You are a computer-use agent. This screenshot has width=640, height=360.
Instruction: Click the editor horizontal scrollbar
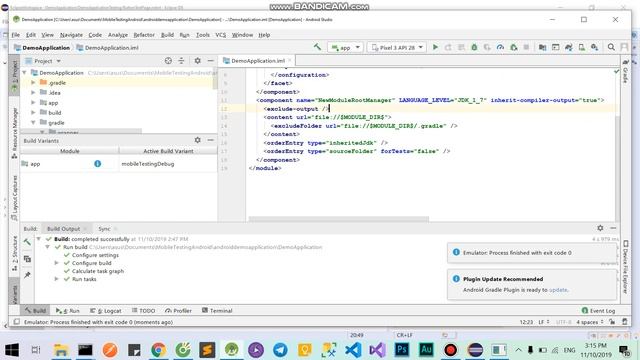tap(339, 219)
